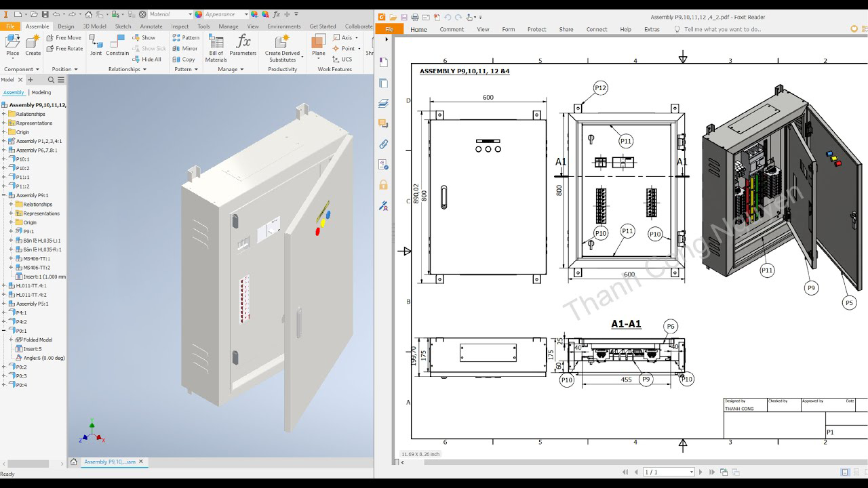Switch to the 3D Model ribbon tab
Image resolution: width=868 pixels, height=488 pixels.
[x=94, y=26]
